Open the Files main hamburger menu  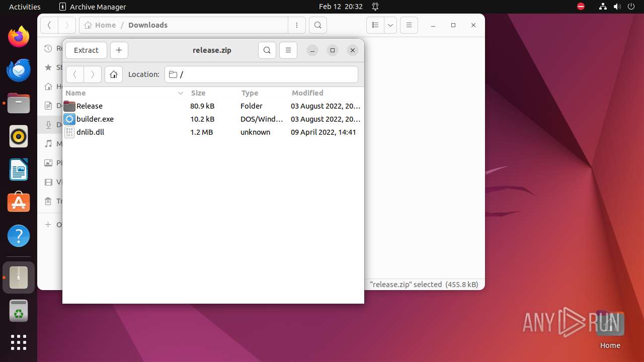coord(409,25)
